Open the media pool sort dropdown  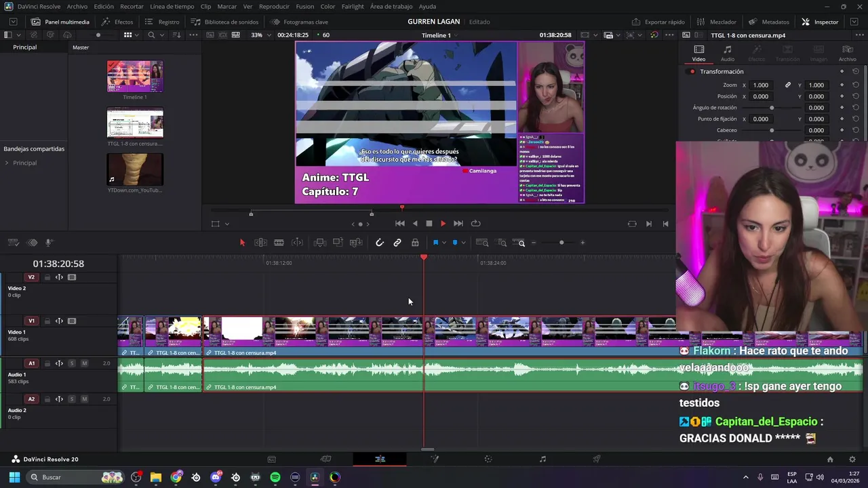(x=176, y=35)
